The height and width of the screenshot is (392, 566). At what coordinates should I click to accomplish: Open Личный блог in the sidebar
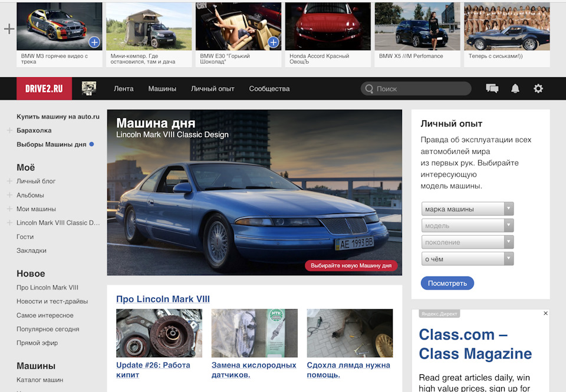click(x=36, y=181)
